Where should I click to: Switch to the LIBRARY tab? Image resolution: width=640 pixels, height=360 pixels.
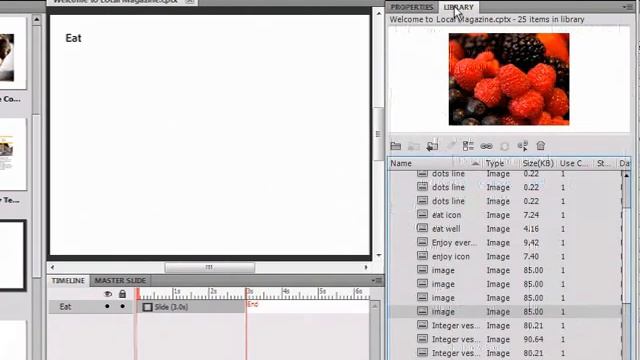pos(458,7)
